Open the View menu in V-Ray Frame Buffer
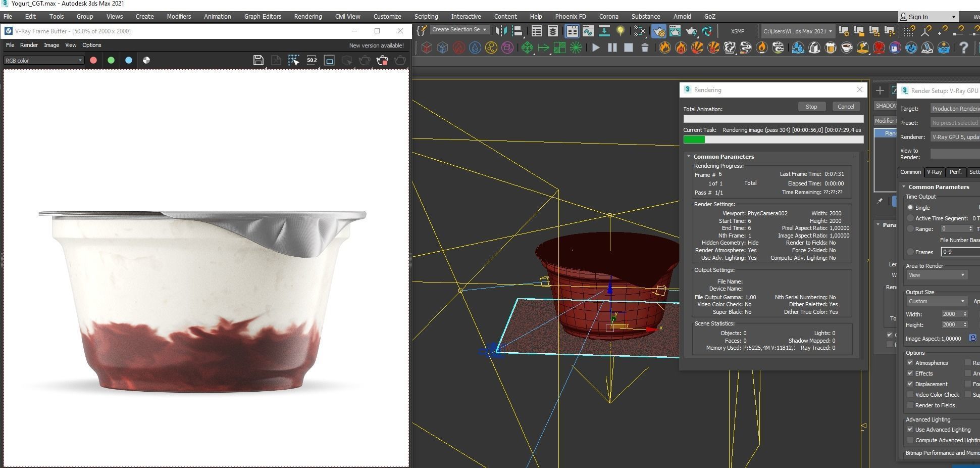The width and height of the screenshot is (980, 468). [x=71, y=45]
